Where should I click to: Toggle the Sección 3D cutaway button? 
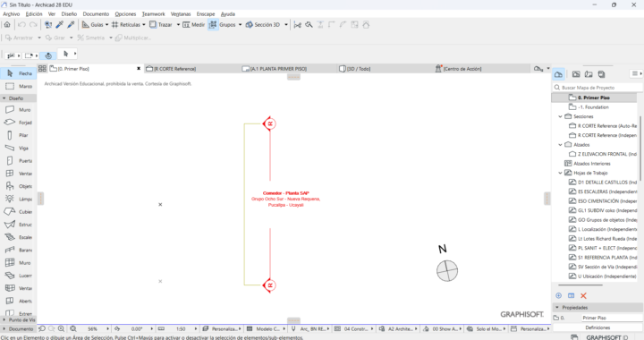click(263, 25)
